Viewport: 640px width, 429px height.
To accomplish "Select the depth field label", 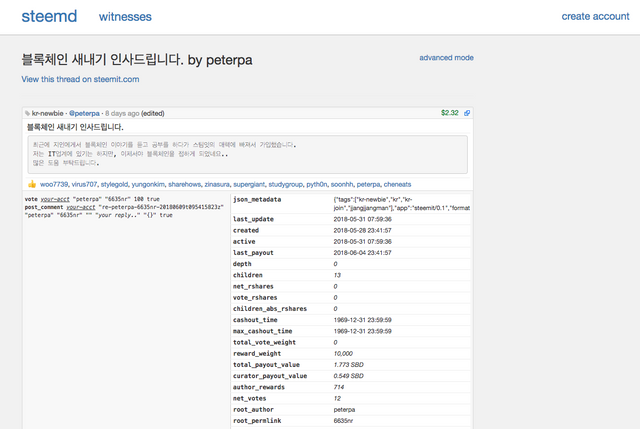I will pos(242,264).
